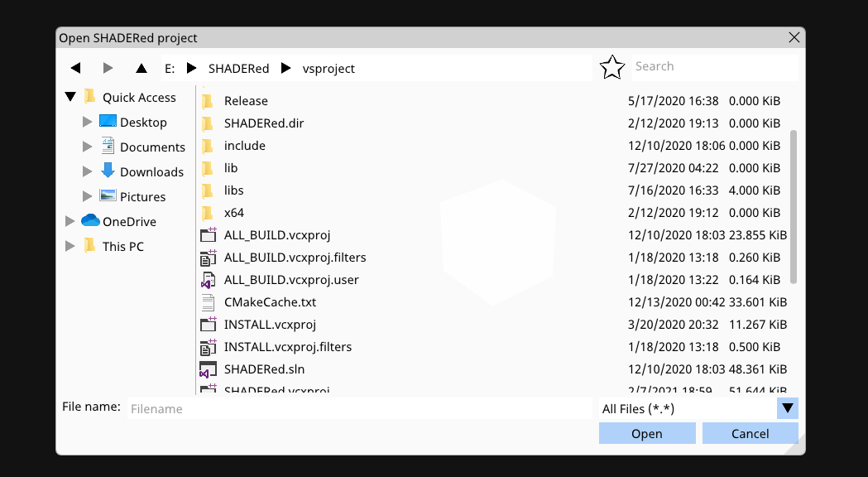Select the include folder in the file list

[245, 145]
